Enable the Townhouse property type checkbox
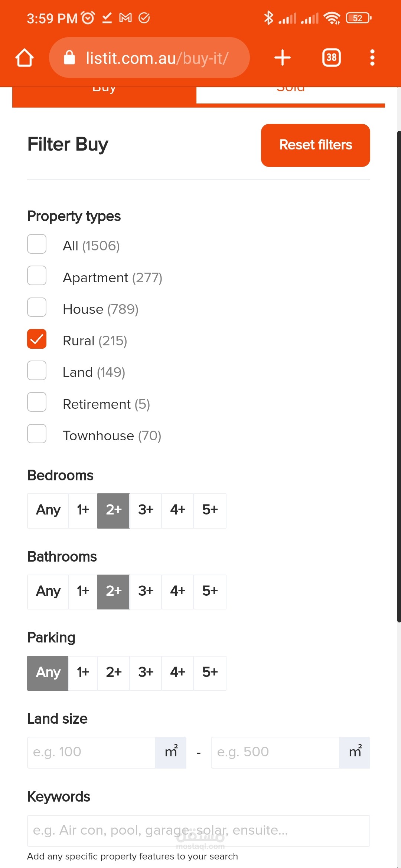This screenshot has width=401, height=868. pyautogui.click(x=37, y=434)
